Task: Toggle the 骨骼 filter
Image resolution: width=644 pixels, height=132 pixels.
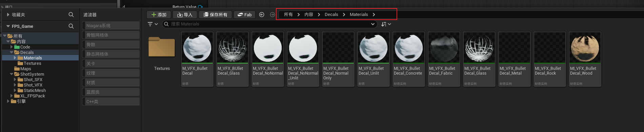Action: (x=111, y=44)
